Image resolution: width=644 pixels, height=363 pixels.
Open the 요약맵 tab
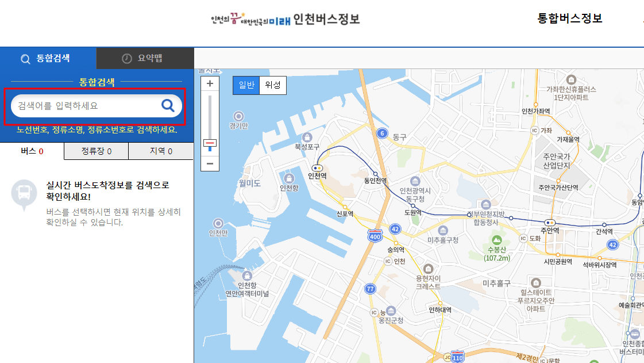[145, 58]
